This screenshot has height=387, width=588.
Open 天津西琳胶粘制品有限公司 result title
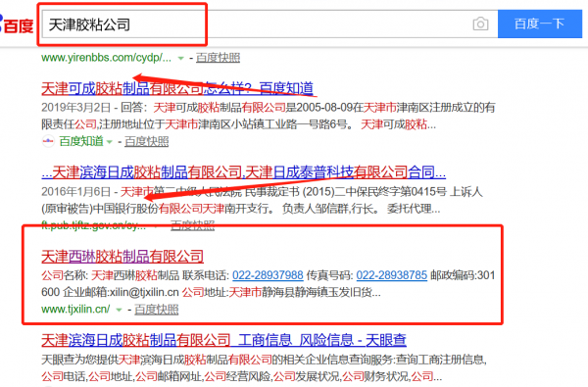(x=122, y=257)
